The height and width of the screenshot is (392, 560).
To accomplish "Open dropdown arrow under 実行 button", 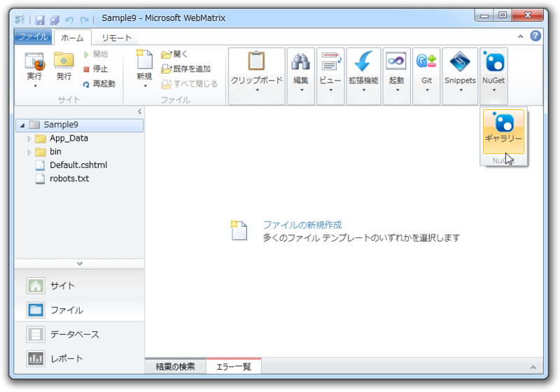I will point(35,86).
